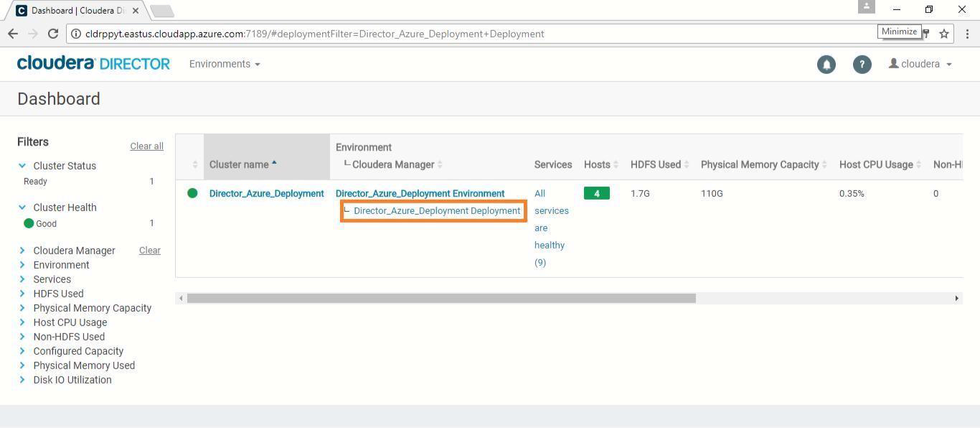Sort by Physical Memory Capacity column
Image resolution: width=980 pixels, height=428 pixels.
coord(764,164)
